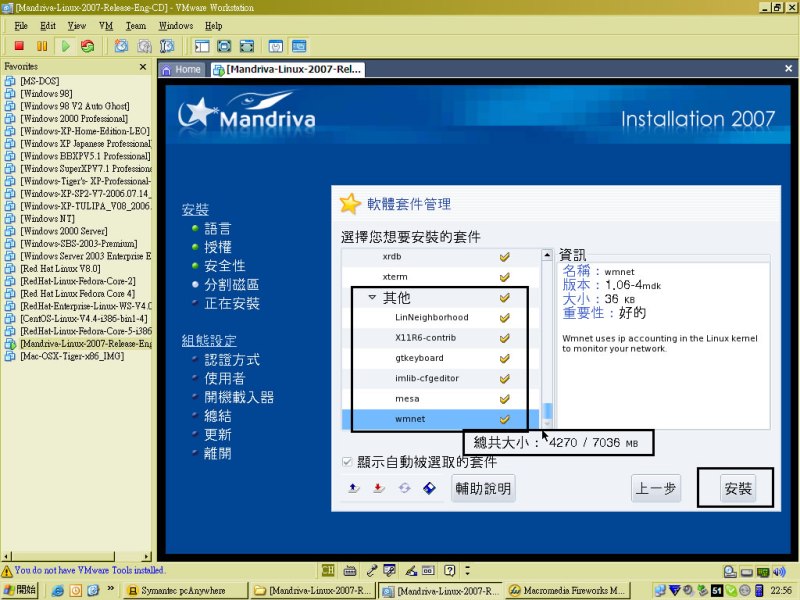Viewport: 800px width, 600px height.
Task: Click the red Power Off toolbar icon
Action: pyautogui.click(x=19, y=46)
